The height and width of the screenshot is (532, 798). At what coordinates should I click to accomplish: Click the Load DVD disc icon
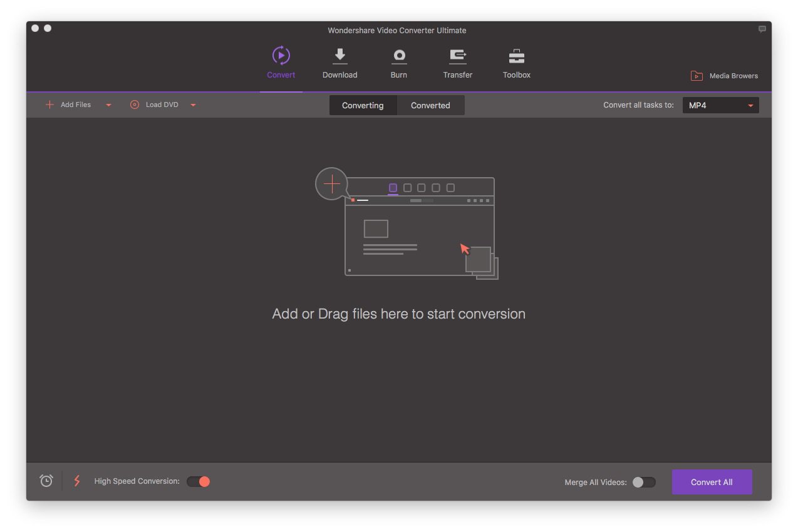(135, 105)
